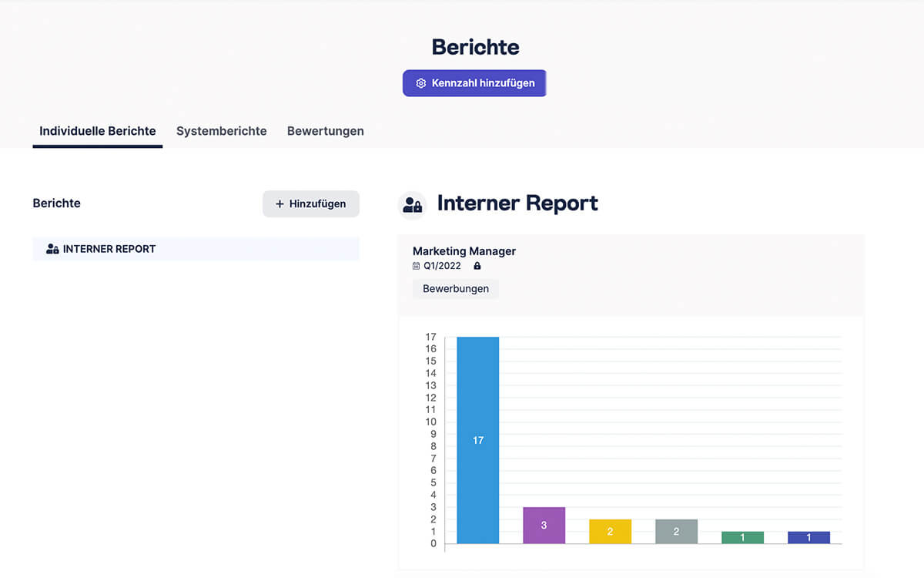Viewport: 924px width, 578px height.
Task: Click the blue bar labeled 17
Action: pyautogui.click(x=478, y=440)
